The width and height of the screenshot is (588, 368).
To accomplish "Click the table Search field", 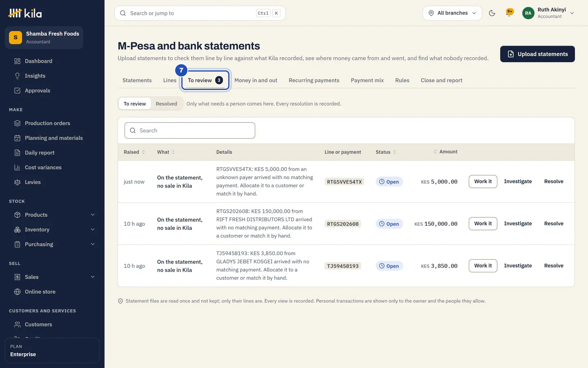I will coord(190,130).
